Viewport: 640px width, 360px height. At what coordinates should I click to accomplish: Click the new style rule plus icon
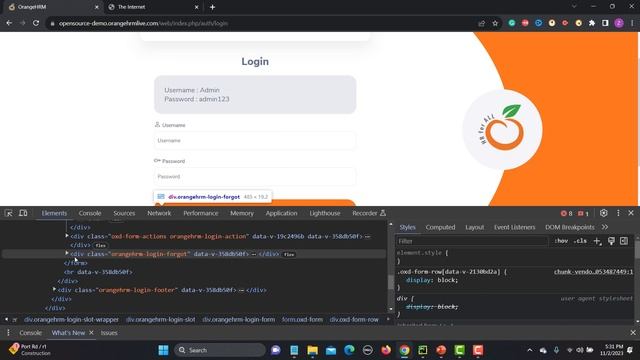(597, 241)
